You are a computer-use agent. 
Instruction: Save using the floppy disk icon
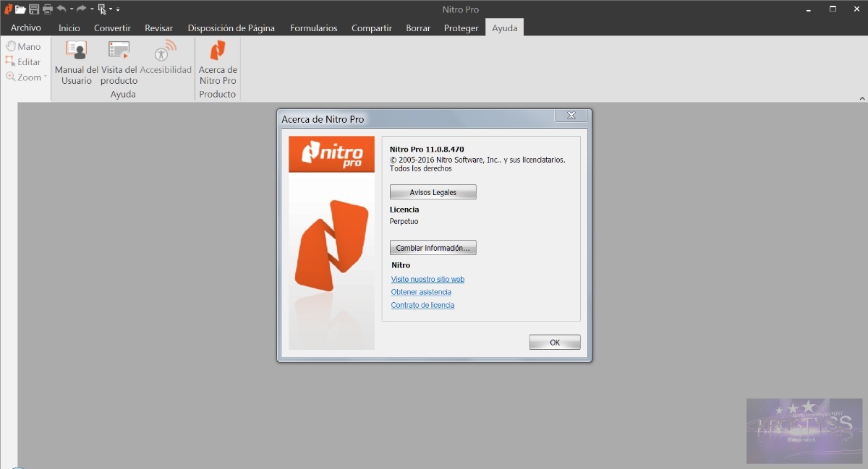34,9
